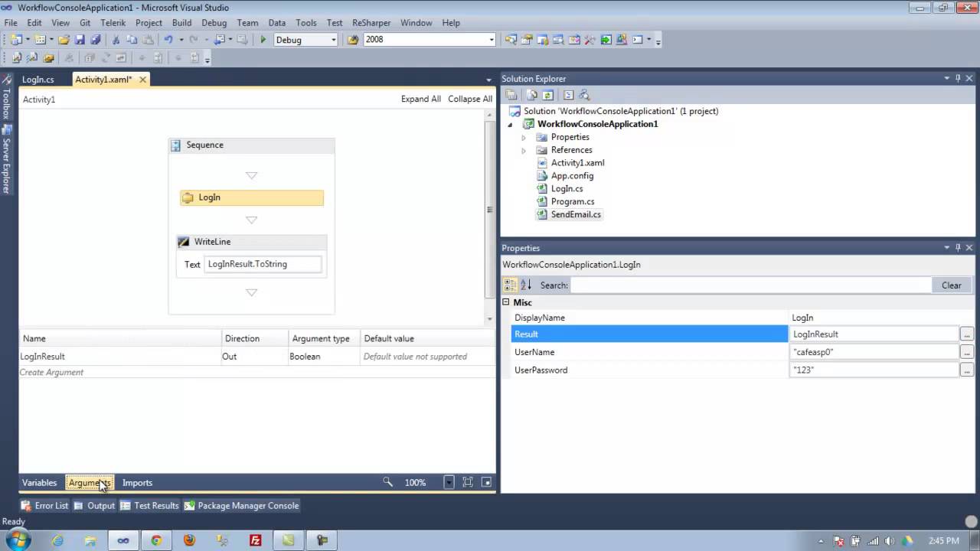Click the designer vertical scrollbar
The width and height of the screenshot is (980, 551).
click(490, 210)
